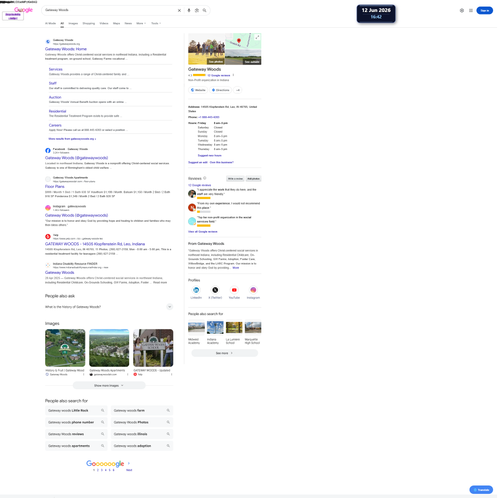Submit search with the magnifier icon
This screenshot has width=500, height=498.
(x=204, y=10)
